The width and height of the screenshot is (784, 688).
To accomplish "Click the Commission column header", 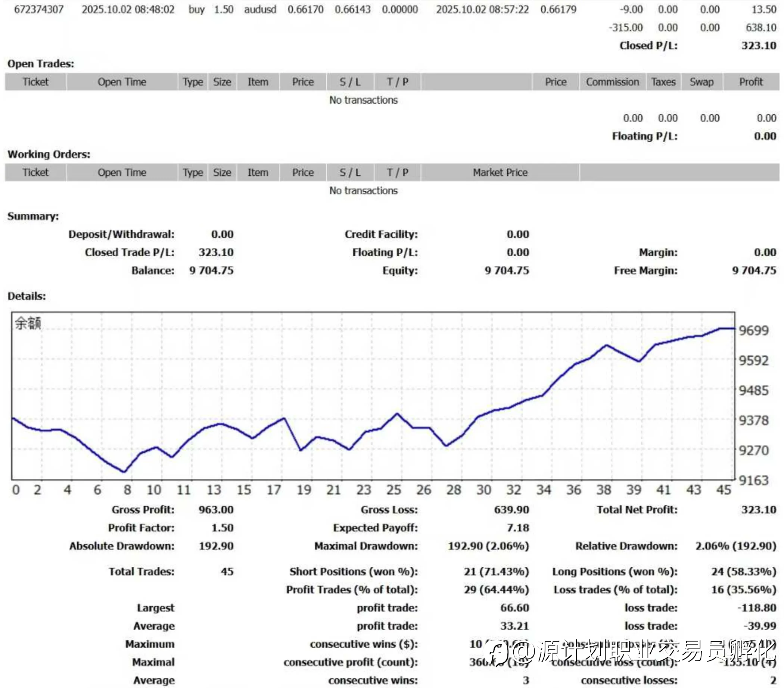I will point(612,82).
